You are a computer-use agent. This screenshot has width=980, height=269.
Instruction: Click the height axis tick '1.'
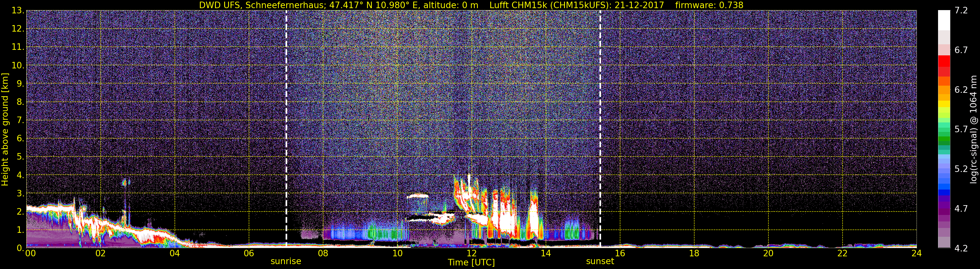click(x=20, y=230)
